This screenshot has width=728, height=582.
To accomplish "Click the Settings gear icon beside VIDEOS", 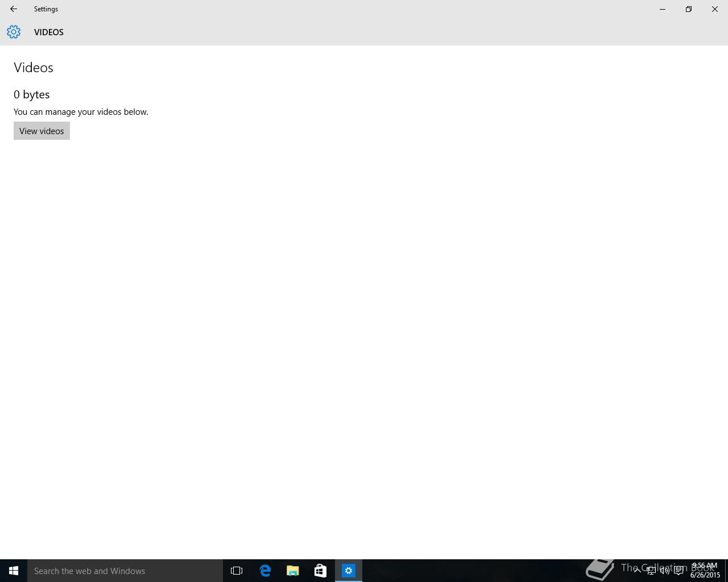I will click(14, 32).
